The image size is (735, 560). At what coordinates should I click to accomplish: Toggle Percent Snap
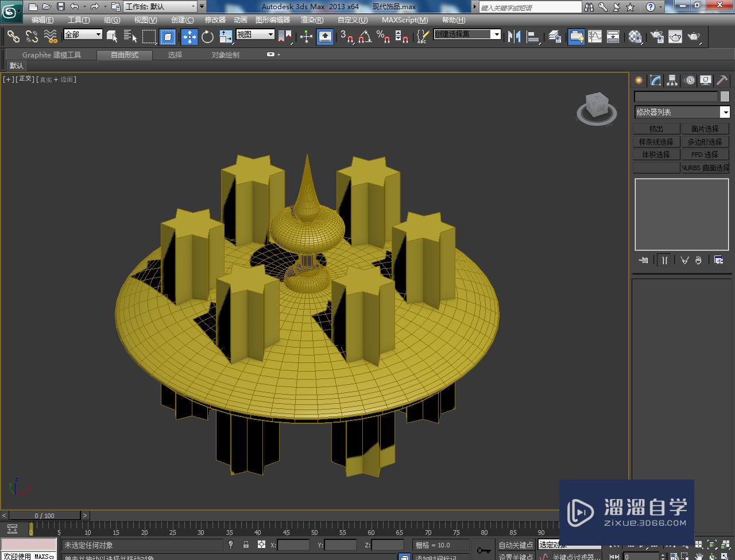coord(384,37)
